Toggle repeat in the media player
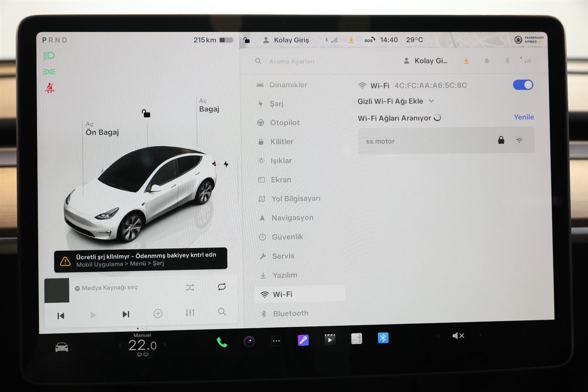This screenshot has height=392, width=588. (222, 287)
